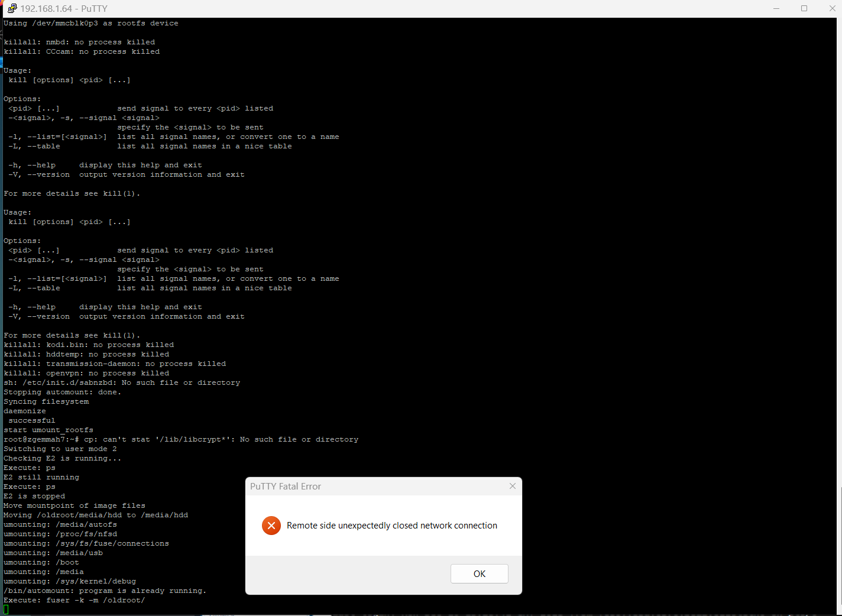The width and height of the screenshot is (842, 616).
Task: Maximize the PuTTY terminal window
Action: (804, 8)
